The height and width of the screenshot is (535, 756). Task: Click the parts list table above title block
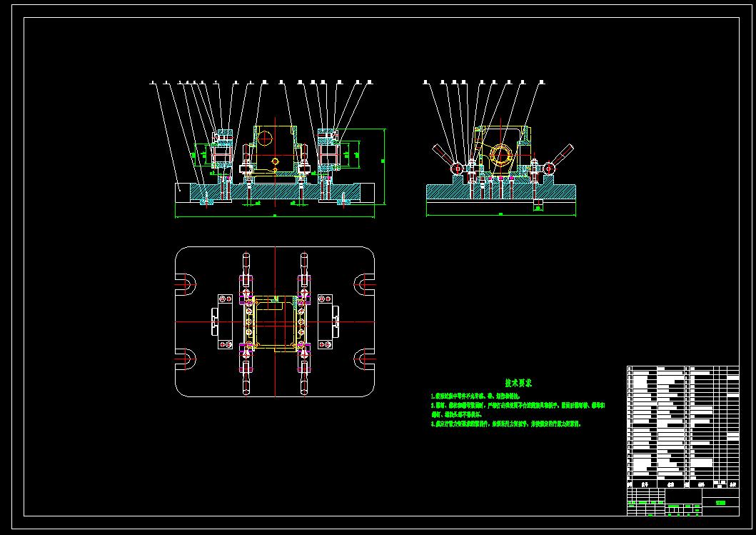pyautogui.click(x=682, y=427)
